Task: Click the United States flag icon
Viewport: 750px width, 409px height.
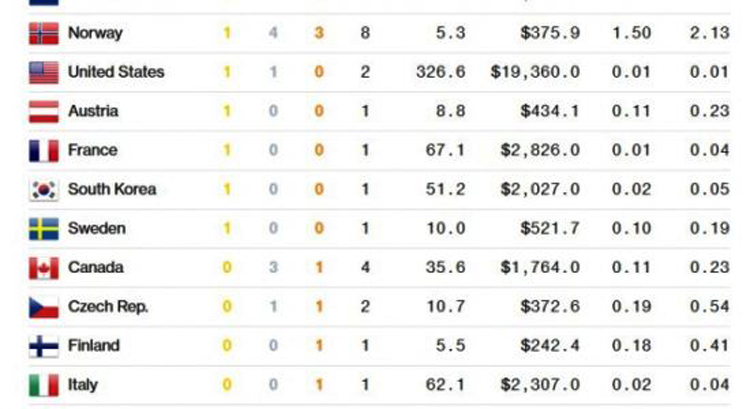Action: coord(44,72)
